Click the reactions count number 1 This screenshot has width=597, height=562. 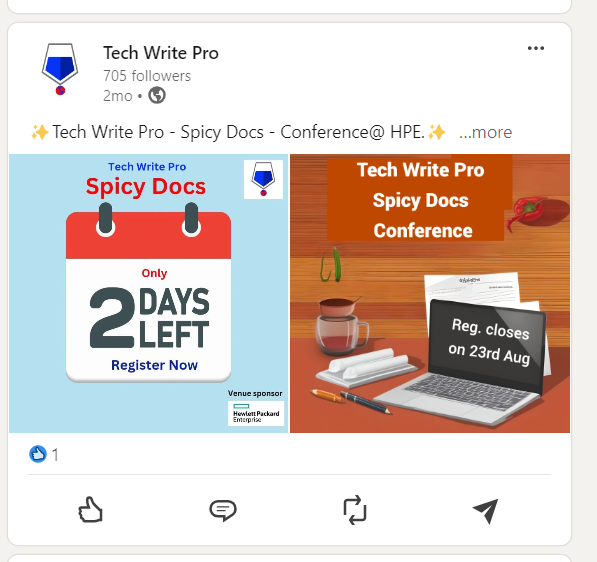(55, 455)
